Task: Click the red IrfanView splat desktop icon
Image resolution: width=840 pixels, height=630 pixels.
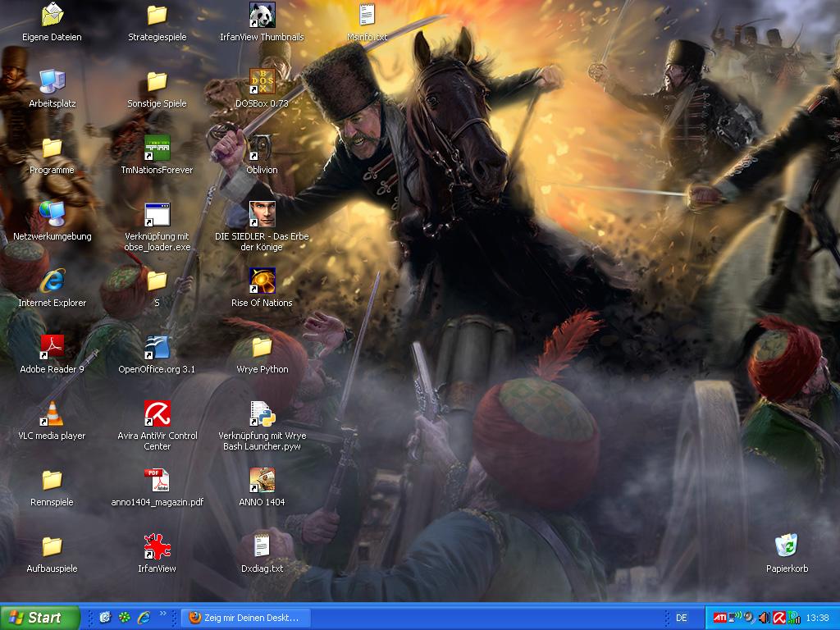Action: (x=157, y=546)
